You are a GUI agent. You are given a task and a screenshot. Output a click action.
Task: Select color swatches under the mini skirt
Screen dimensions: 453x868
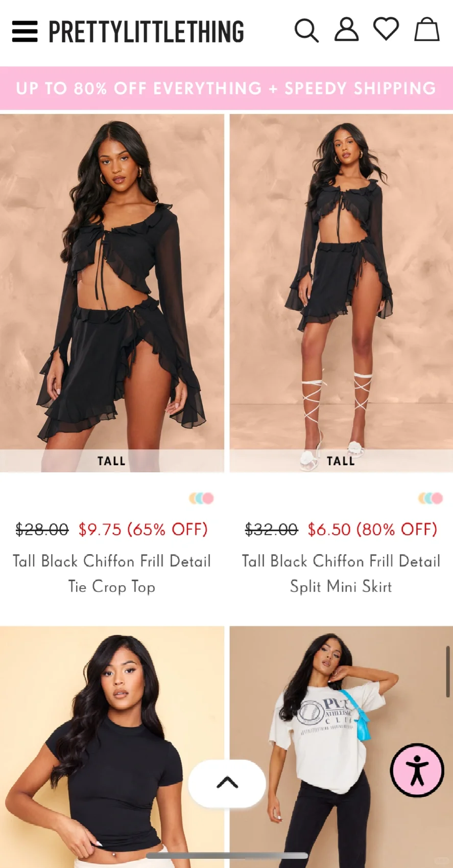coord(431,498)
